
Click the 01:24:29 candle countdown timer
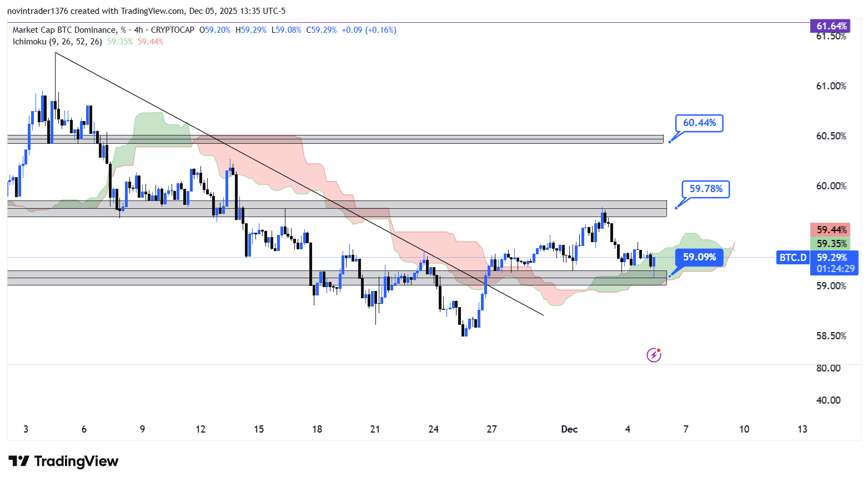(x=835, y=269)
